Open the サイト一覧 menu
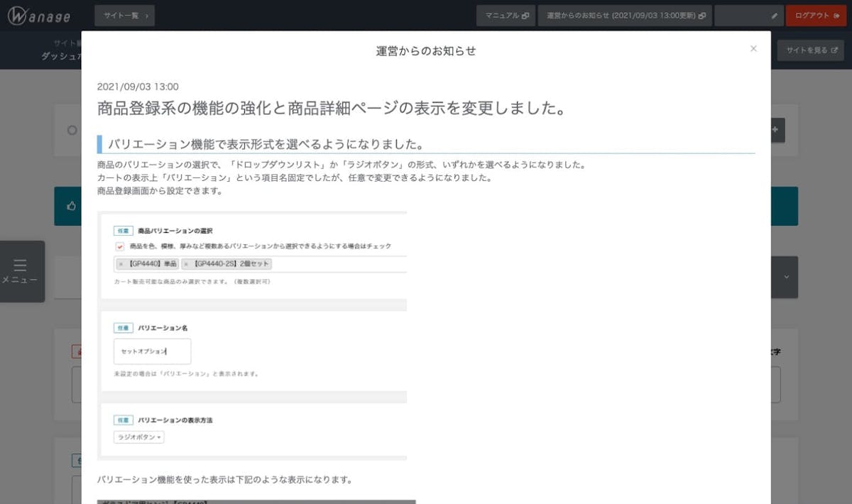The width and height of the screenshot is (852, 504). (124, 15)
